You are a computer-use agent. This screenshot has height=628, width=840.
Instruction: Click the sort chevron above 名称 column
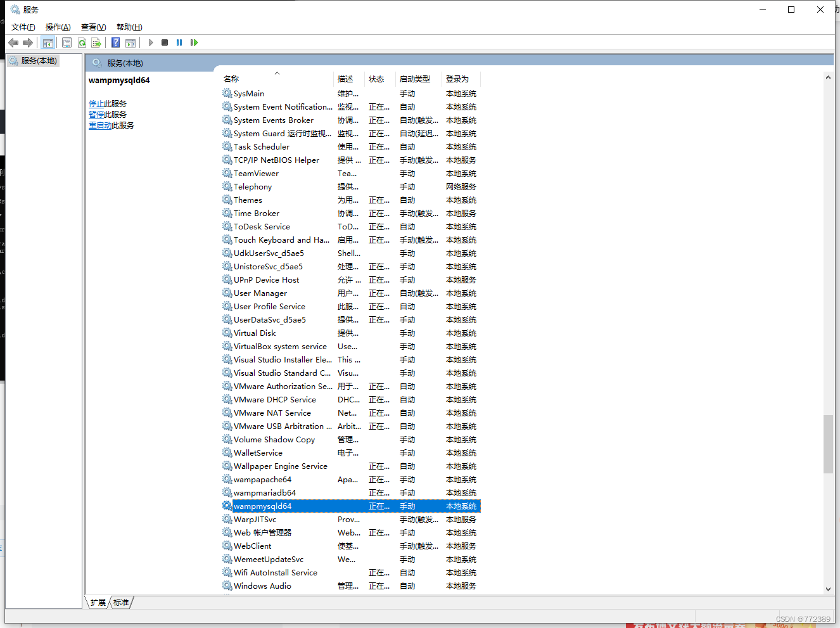pyautogui.click(x=277, y=73)
